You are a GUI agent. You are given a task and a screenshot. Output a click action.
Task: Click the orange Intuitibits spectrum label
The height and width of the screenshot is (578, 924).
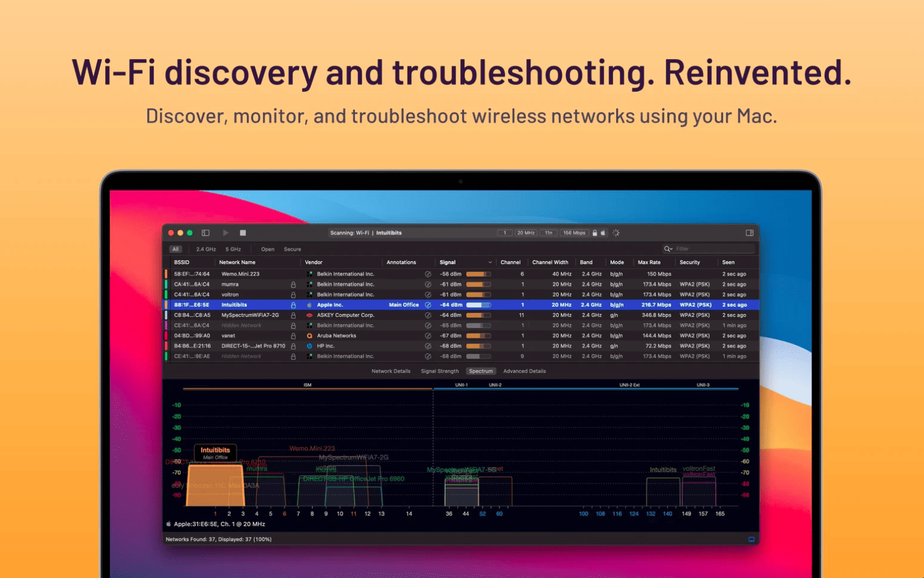(x=215, y=453)
